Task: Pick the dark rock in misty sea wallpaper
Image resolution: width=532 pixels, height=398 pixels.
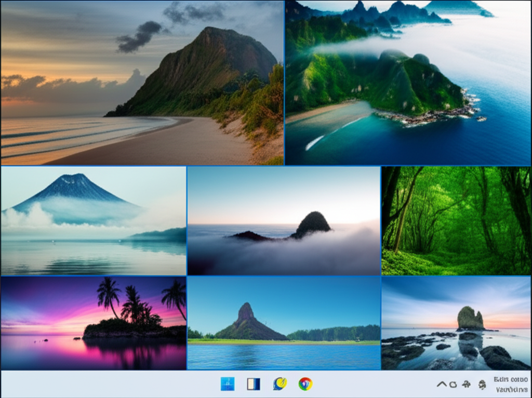Action: coord(284,221)
